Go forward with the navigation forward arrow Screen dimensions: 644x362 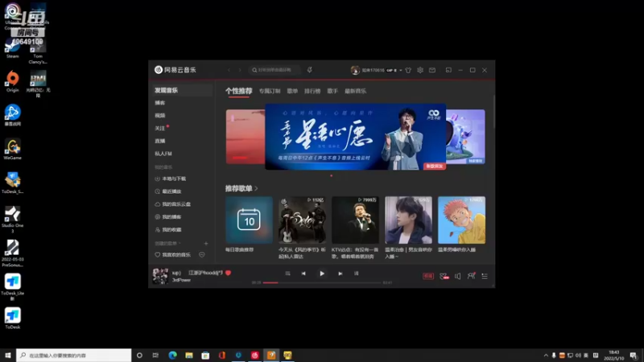(240, 70)
